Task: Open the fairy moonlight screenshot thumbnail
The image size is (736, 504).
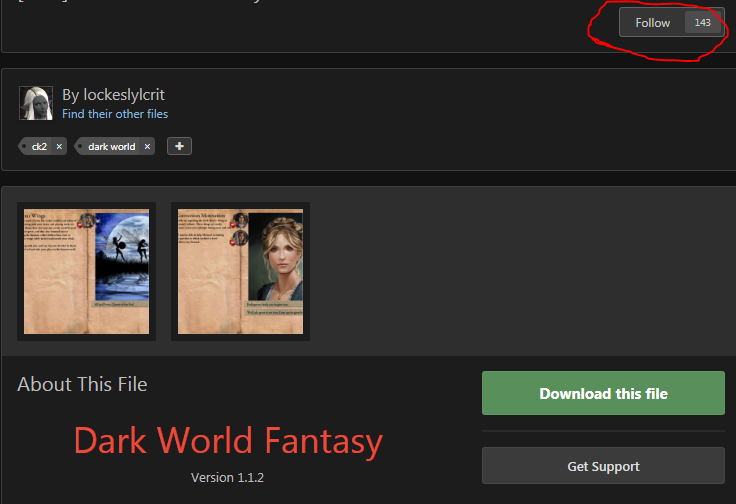Action: coord(86,271)
